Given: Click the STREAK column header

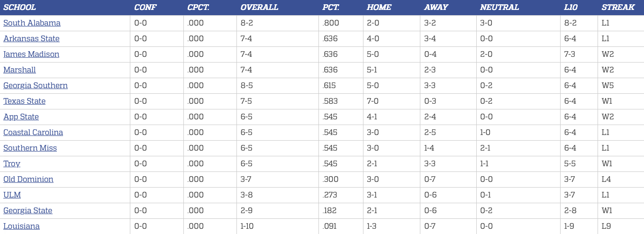Looking at the screenshot, I should click(618, 8).
